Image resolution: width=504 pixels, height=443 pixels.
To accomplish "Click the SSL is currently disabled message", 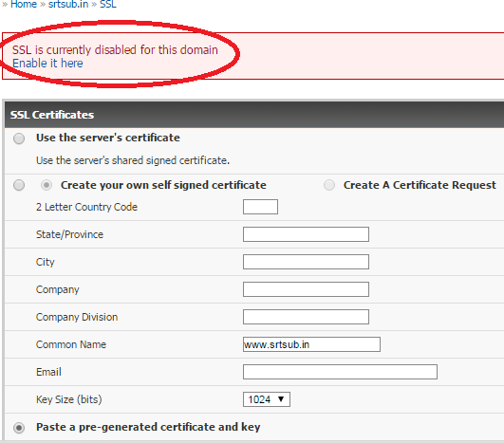I will (115, 50).
